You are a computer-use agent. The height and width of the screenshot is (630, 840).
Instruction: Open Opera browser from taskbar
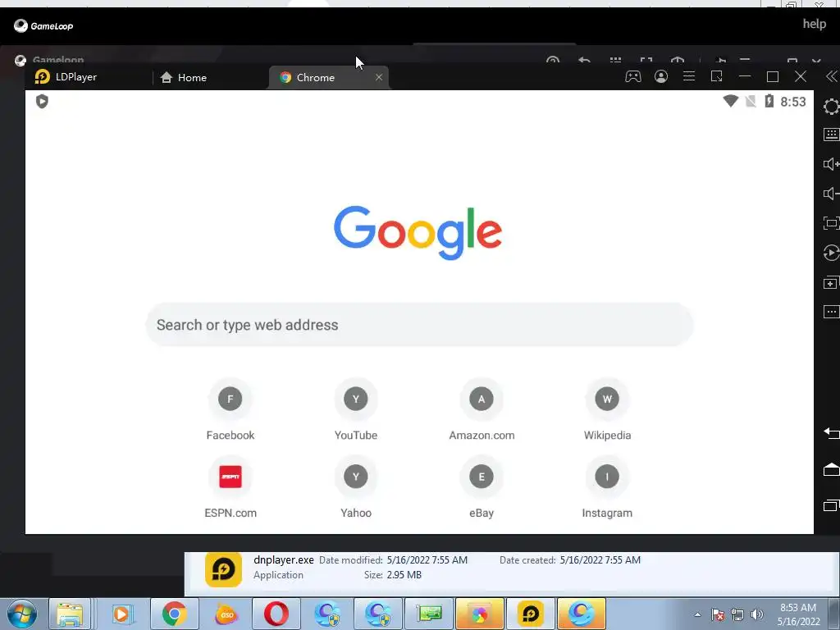tap(276, 614)
